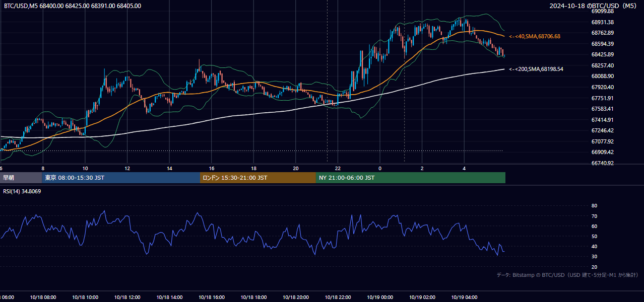Click hour label 4 under price chart
Viewport: 644px width, 302px height.
pos(464,168)
